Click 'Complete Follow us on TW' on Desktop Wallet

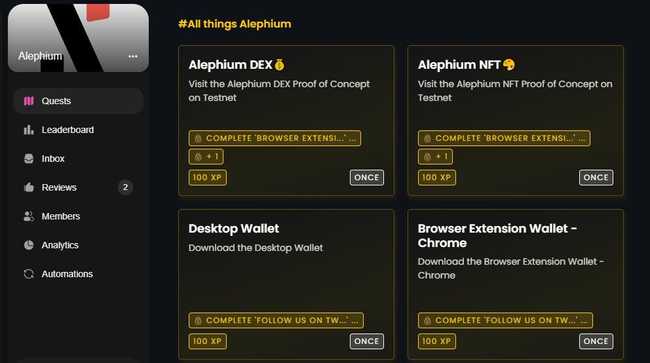pos(276,320)
